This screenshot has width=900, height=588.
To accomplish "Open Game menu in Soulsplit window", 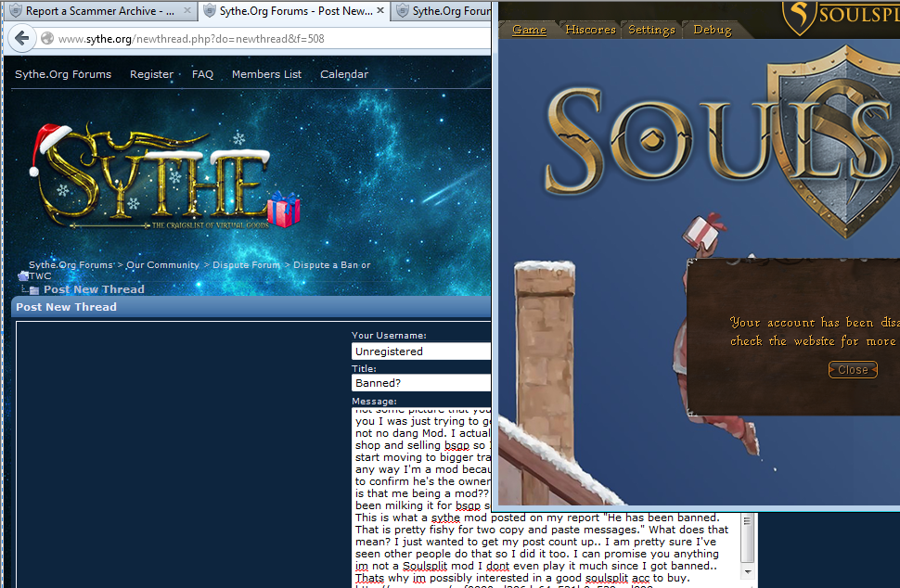I will coord(529,30).
